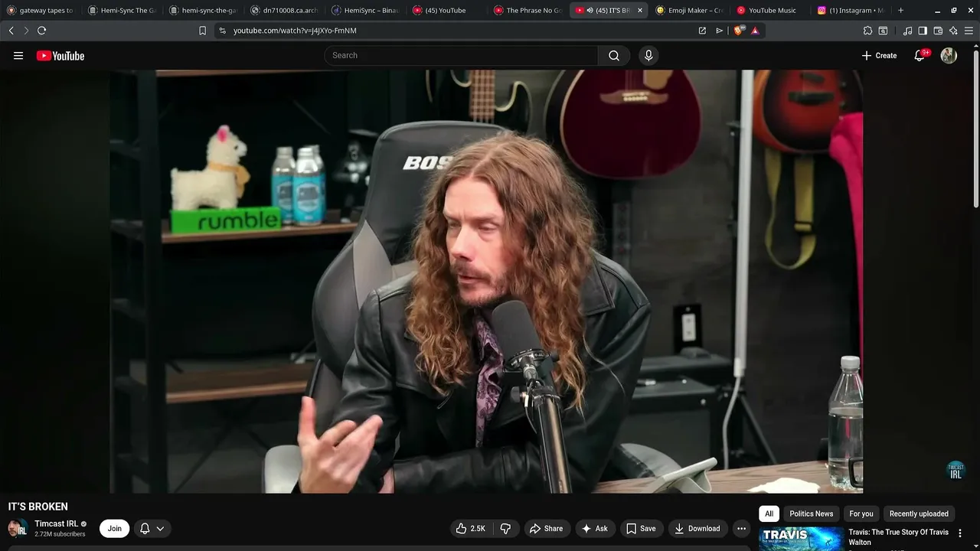Viewport: 980px width, 551px height.
Task: Open Brave Shields lion icon
Action: pos(740,31)
